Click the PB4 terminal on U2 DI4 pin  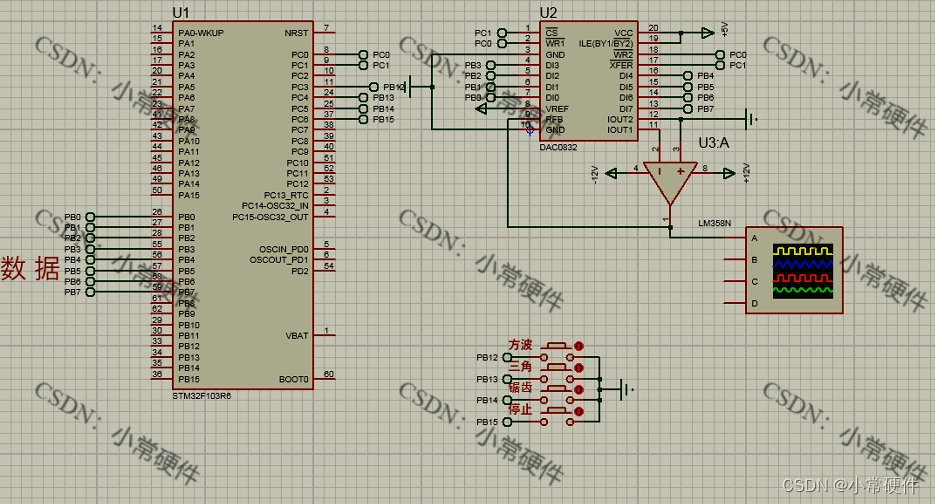point(688,76)
